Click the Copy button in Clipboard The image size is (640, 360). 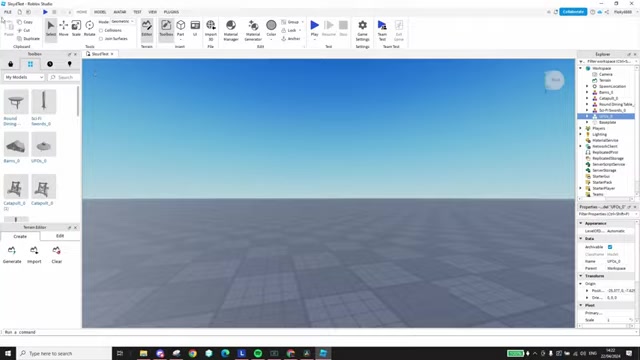click(x=25, y=22)
